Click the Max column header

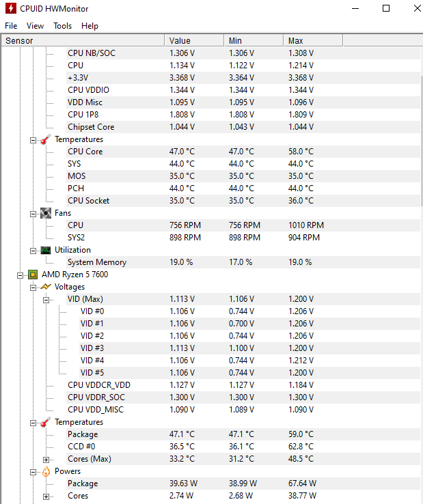tap(313, 40)
